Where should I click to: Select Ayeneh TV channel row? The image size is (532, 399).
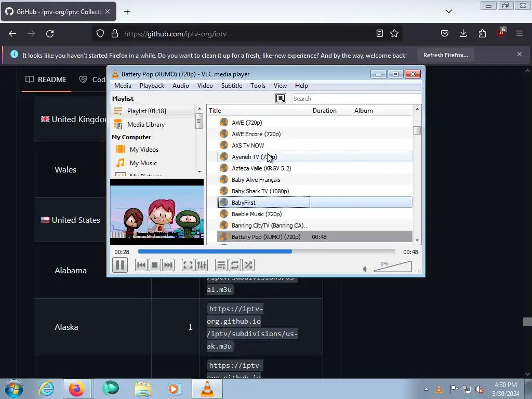click(x=314, y=157)
